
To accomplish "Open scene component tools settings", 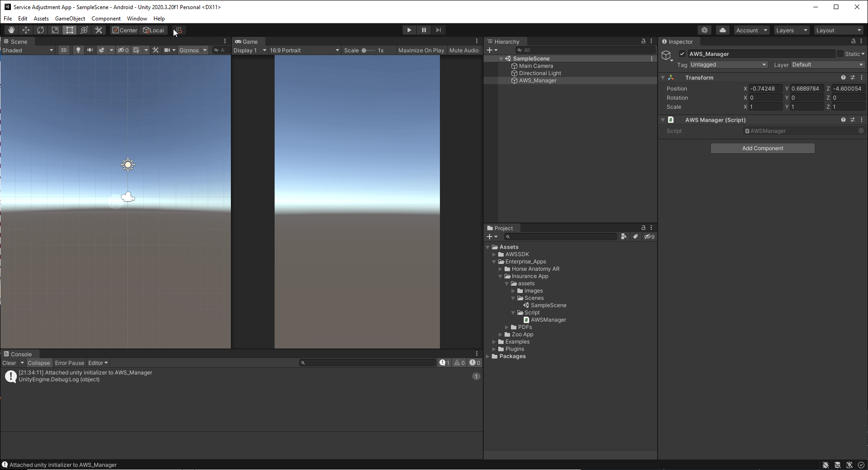I will [x=156, y=50].
